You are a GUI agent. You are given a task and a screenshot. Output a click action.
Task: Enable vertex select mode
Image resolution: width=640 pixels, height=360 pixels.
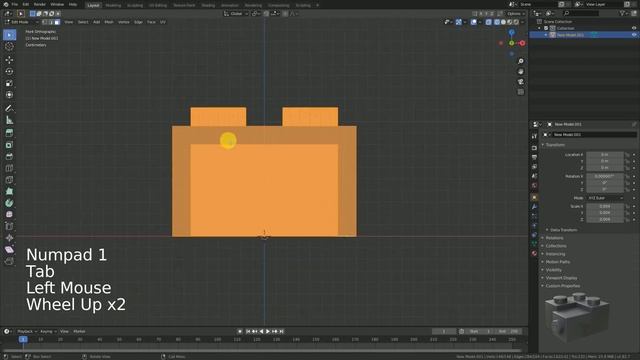[x=44, y=22]
